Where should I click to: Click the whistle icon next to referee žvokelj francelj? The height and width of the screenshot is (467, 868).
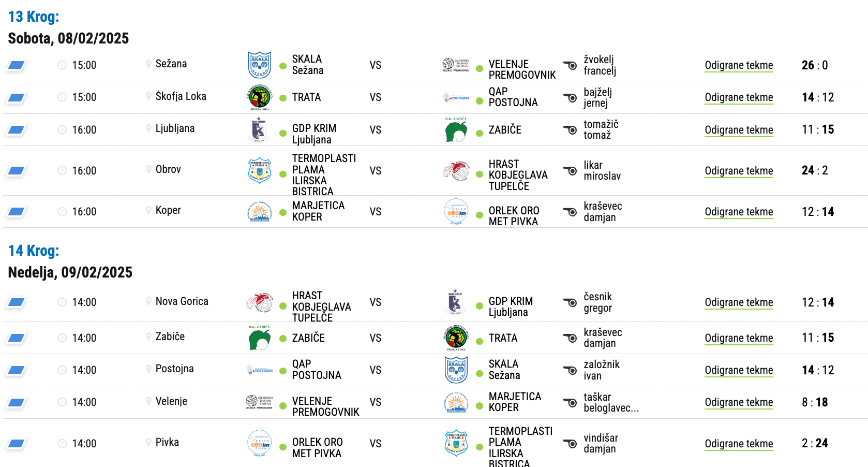click(570, 65)
